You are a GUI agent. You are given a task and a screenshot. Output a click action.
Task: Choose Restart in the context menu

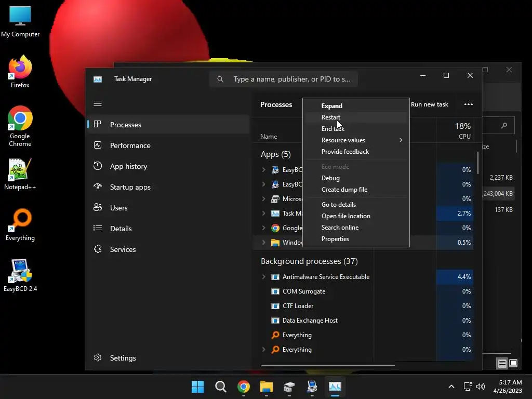(356, 117)
